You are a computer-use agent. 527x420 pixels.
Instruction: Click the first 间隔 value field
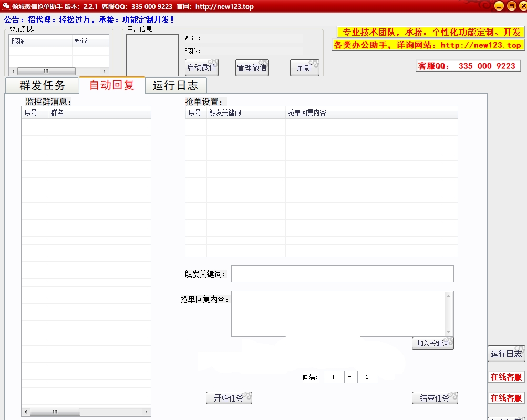coord(334,377)
